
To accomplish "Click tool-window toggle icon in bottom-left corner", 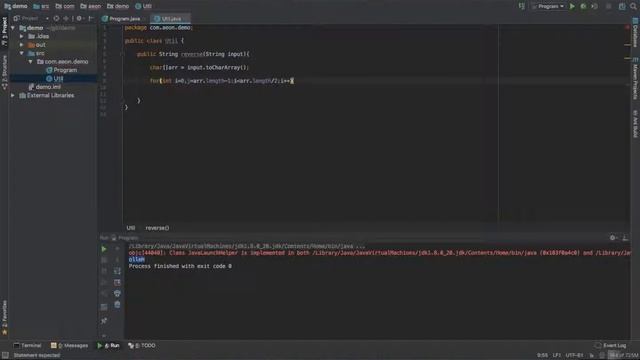I will point(5,355).
